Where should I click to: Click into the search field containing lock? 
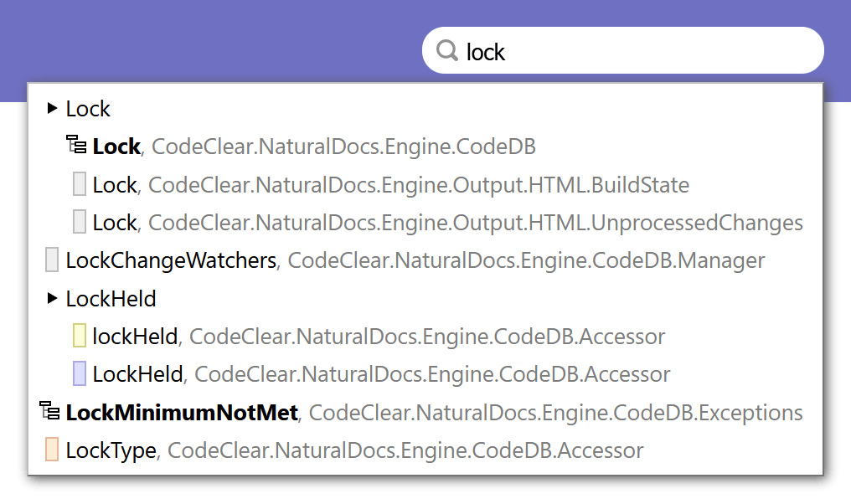pos(623,50)
